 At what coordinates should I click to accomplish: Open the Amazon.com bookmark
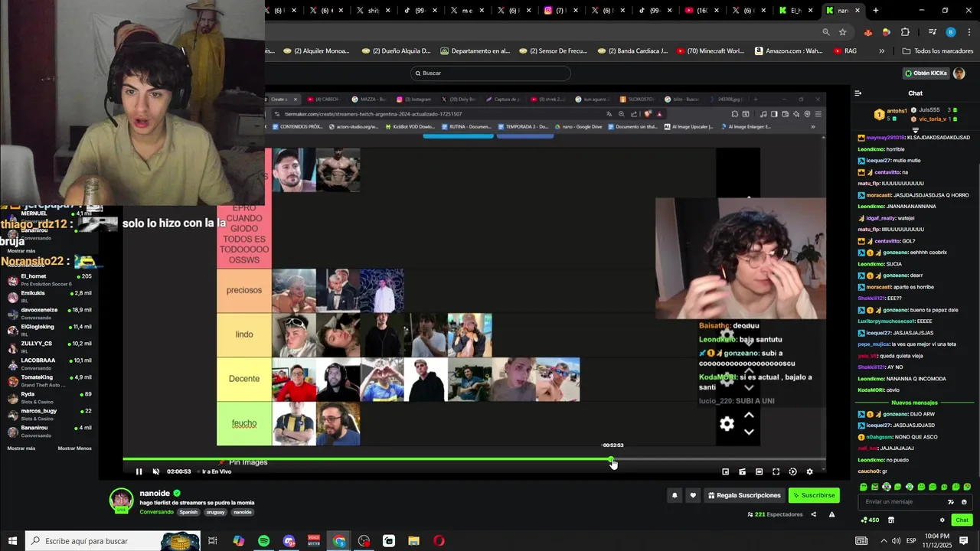pos(789,51)
